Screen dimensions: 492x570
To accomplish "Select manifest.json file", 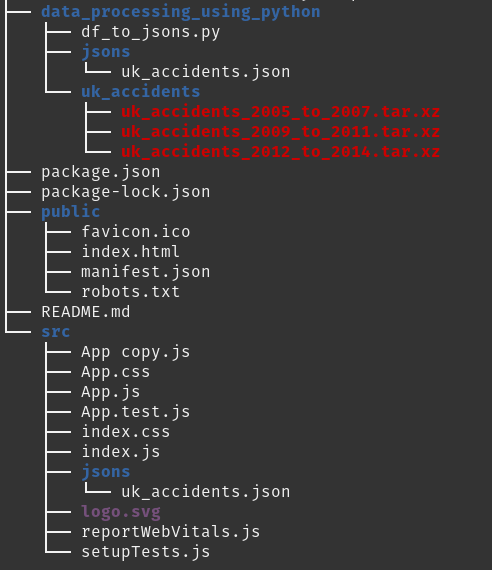I will (145, 272).
